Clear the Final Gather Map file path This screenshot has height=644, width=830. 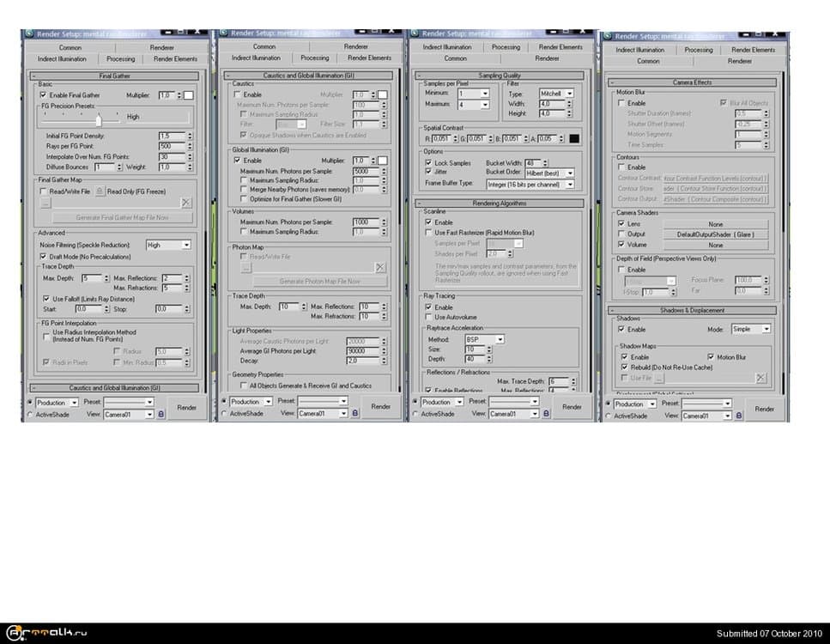(185, 202)
